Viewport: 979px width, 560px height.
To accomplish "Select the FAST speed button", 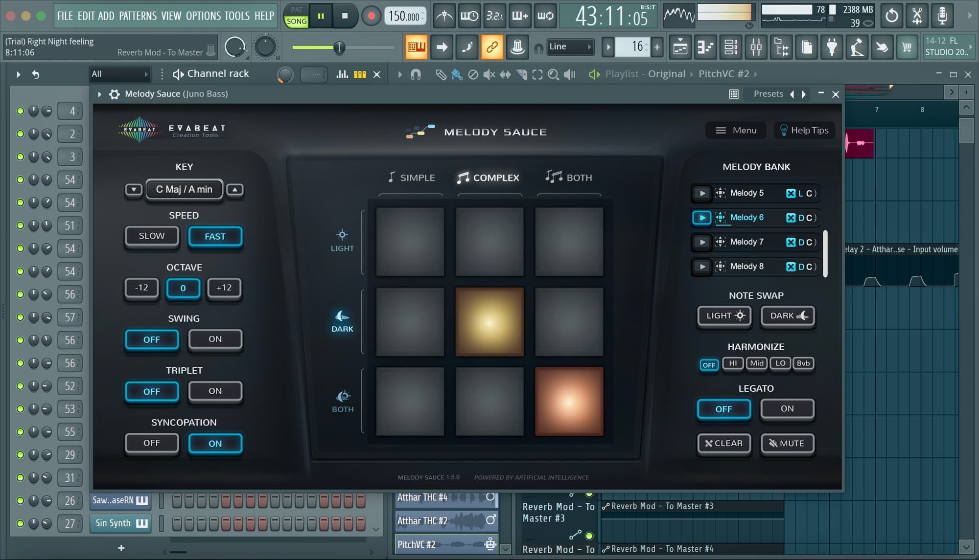I will click(x=215, y=236).
